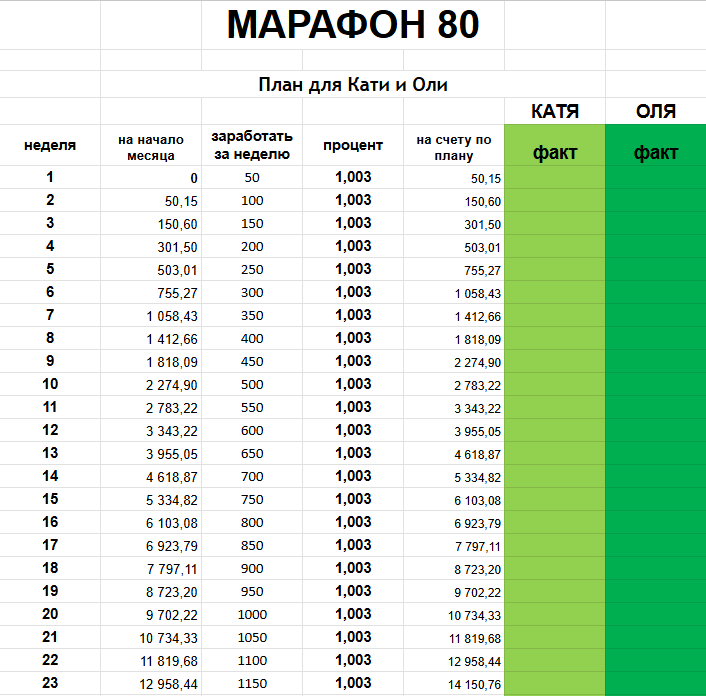
Task: Click weekly earning 1150 in week 23
Action: 252,683
